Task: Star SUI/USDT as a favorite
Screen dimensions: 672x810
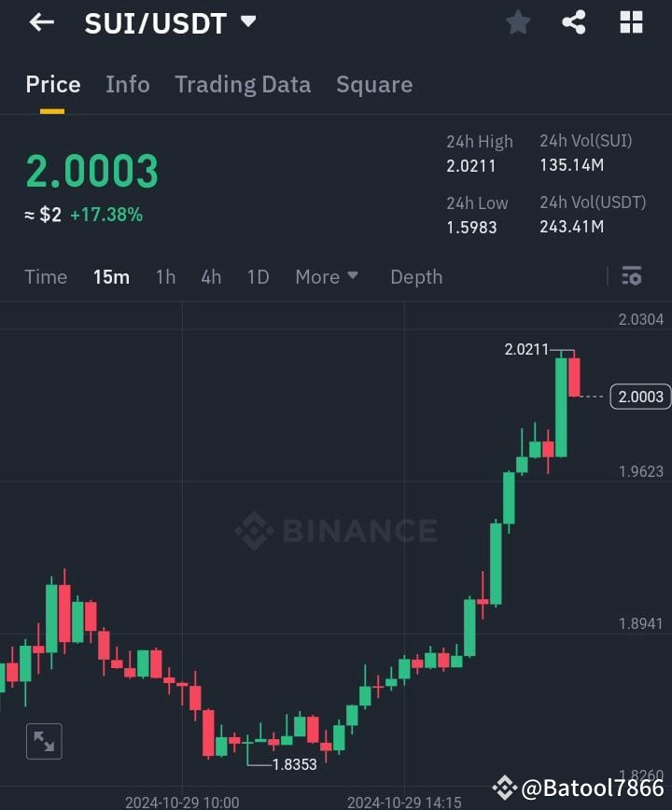Action: (518, 22)
